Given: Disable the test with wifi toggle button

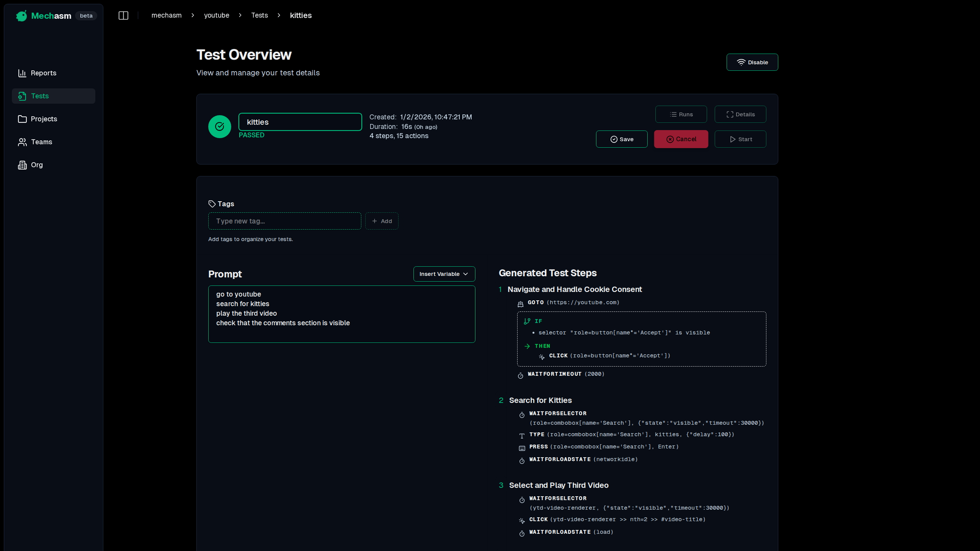Looking at the screenshot, I should point(752,62).
